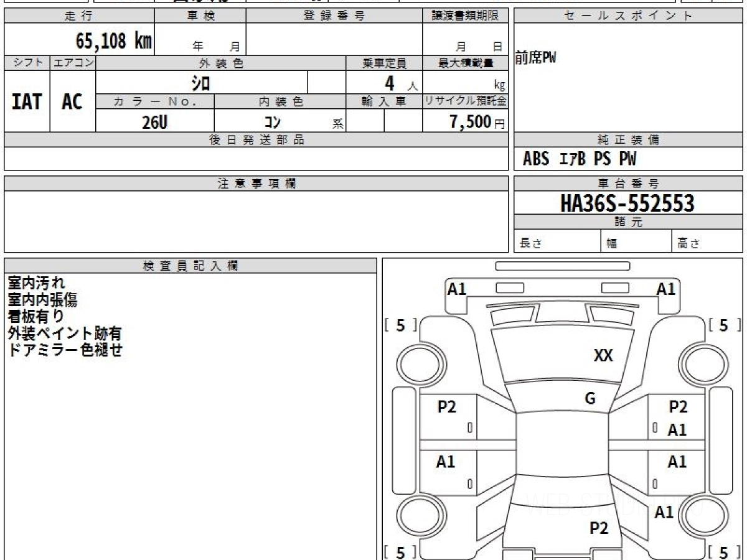This screenshot has width=747, height=560.
Task: Click the 輸入車 header cell
Action: [384, 102]
